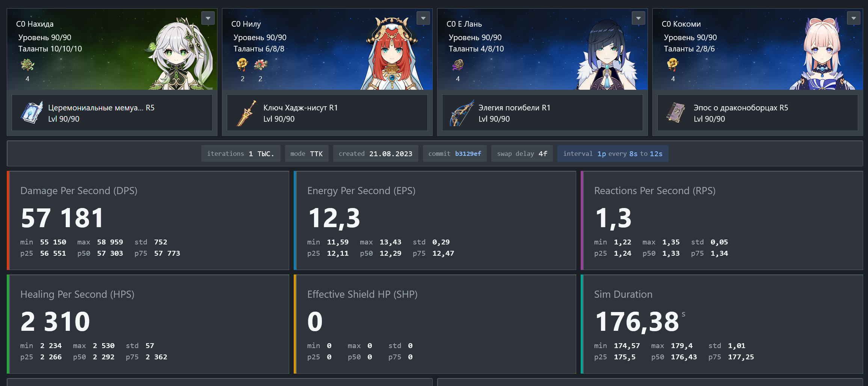This screenshot has width=868, height=386.
Task: Click the 'Healing Per Second (HPS)' heading
Action: click(77, 294)
